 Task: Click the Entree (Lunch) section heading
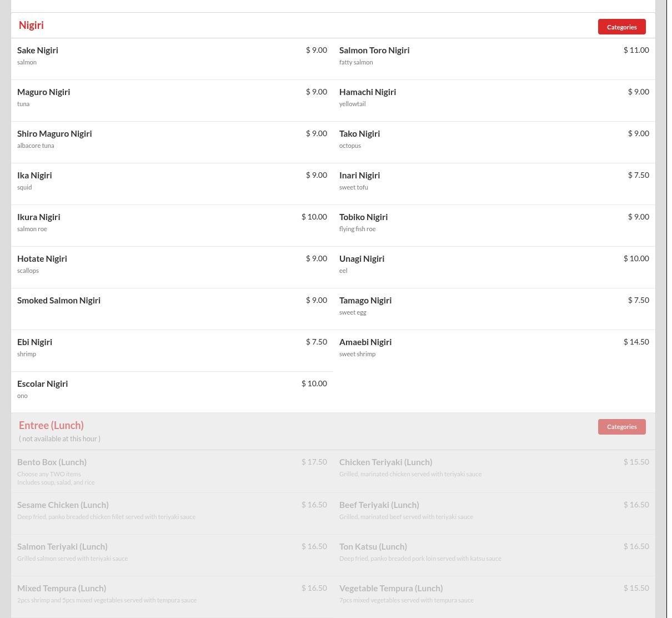coord(51,425)
